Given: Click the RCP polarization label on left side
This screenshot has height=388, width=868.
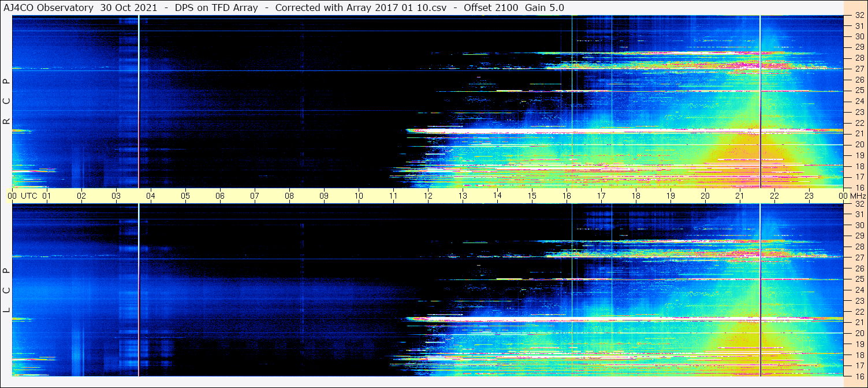Looking at the screenshot, I should tap(6, 102).
